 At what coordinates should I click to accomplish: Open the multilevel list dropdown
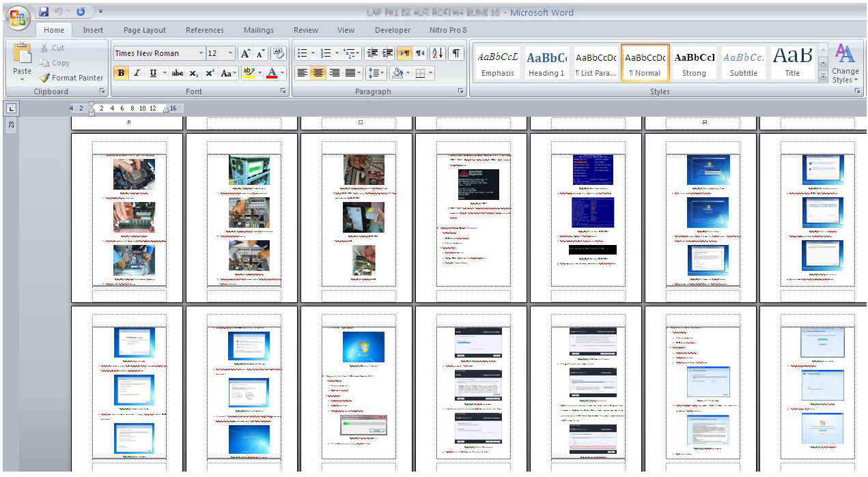tap(352, 53)
